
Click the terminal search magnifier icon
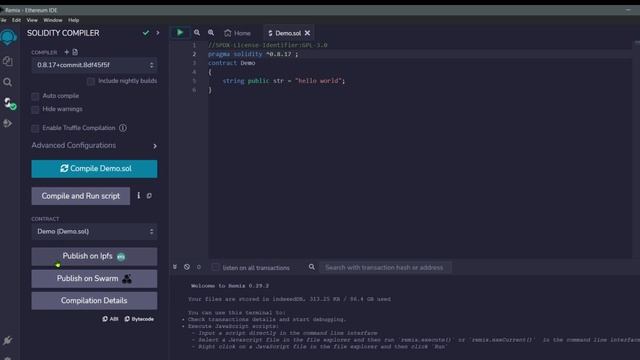point(312,267)
